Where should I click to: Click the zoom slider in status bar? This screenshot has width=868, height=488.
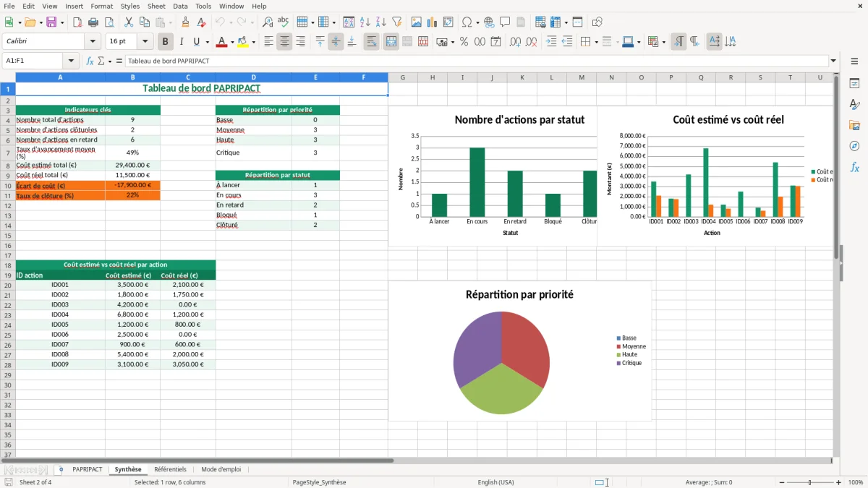click(809, 482)
